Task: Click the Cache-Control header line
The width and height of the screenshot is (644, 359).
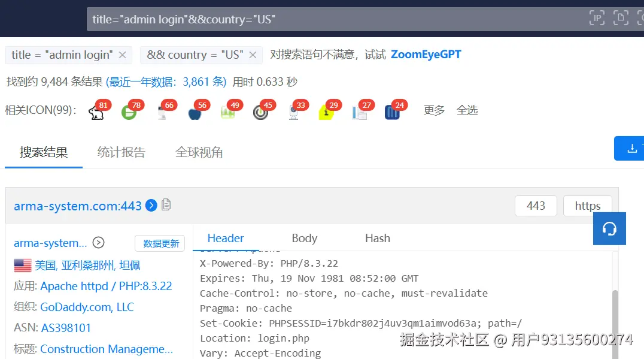Action: [x=344, y=293]
